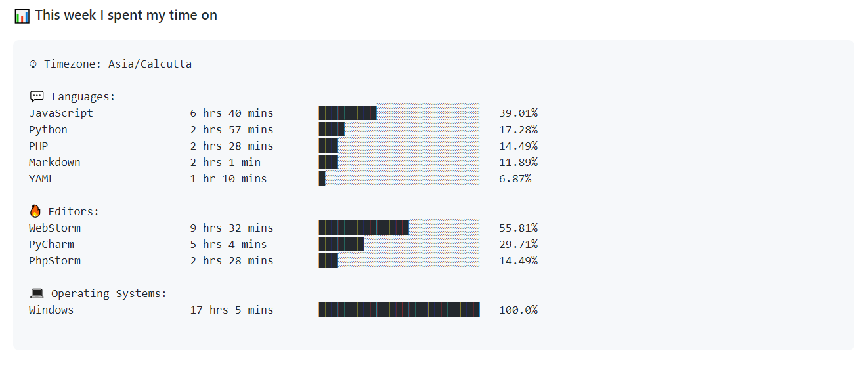Click the JavaScript progress bar
This screenshot has width=868, height=368.
399,113
